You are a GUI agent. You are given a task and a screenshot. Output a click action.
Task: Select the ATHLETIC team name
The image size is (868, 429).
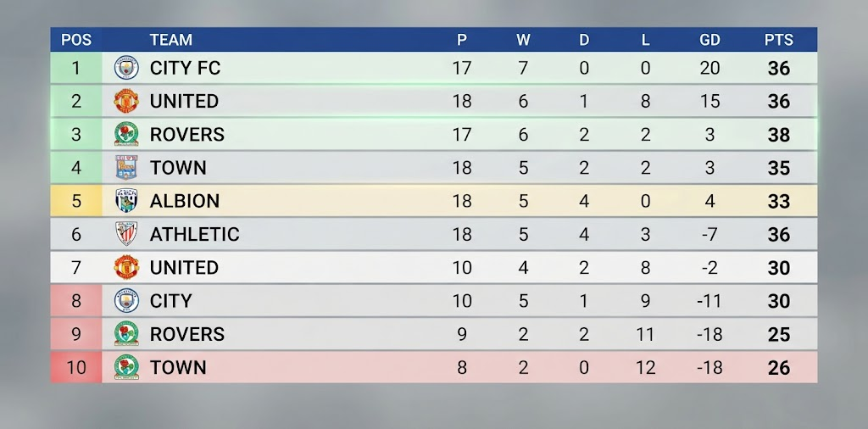pos(195,234)
